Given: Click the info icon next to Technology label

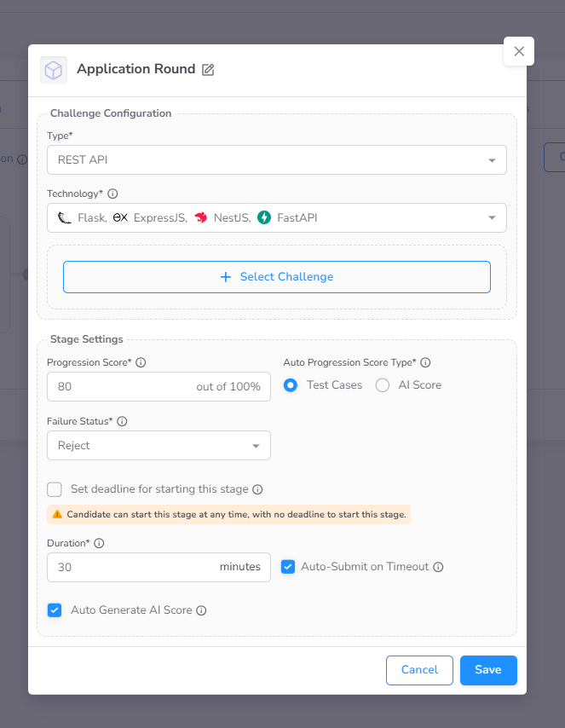Looking at the screenshot, I should point(112,194).
